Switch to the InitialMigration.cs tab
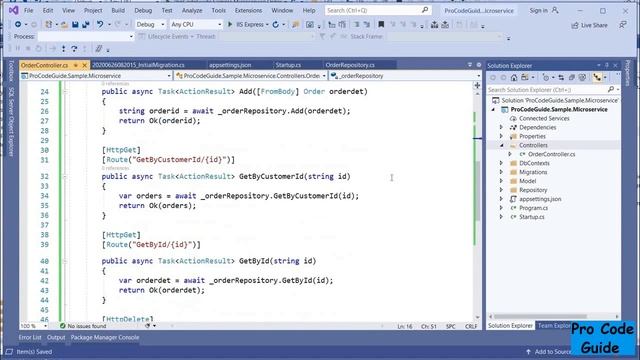 point(138,65)
